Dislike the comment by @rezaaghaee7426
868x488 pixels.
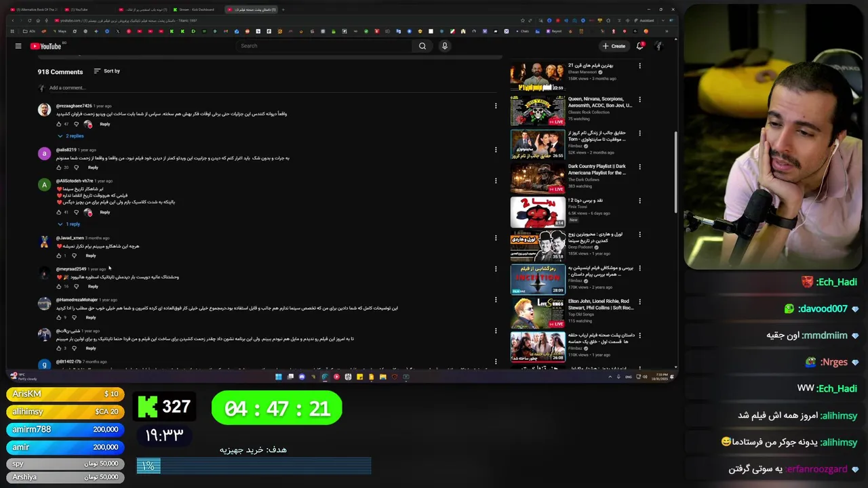coord(76,124)
